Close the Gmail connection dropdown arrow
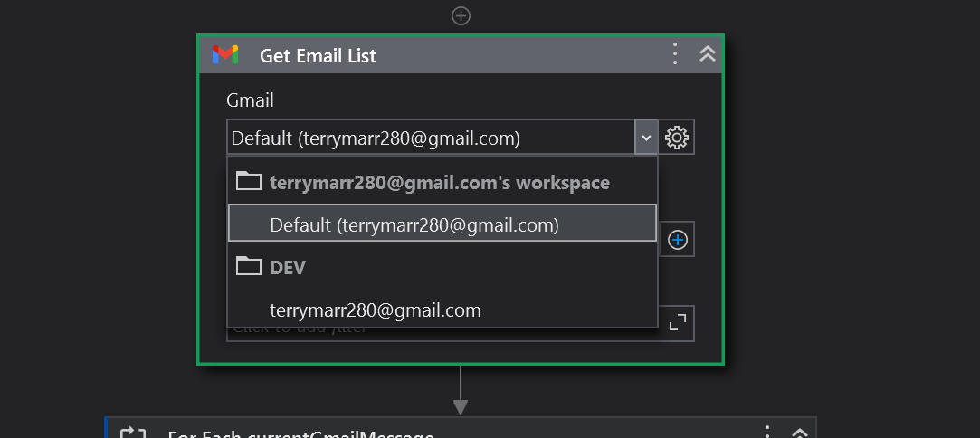This screenshot has width=980, height=438. [x=646, y=137]
